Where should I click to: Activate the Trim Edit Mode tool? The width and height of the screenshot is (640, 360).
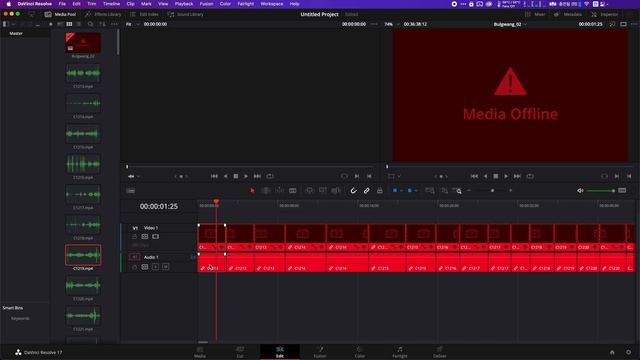click(x=266, y=191)
